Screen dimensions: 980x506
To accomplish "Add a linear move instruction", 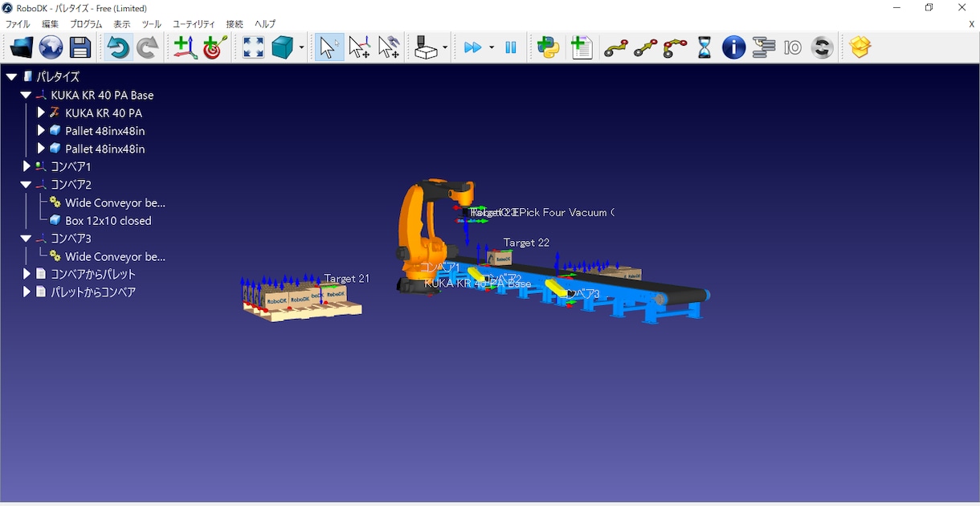I will 645,48.
